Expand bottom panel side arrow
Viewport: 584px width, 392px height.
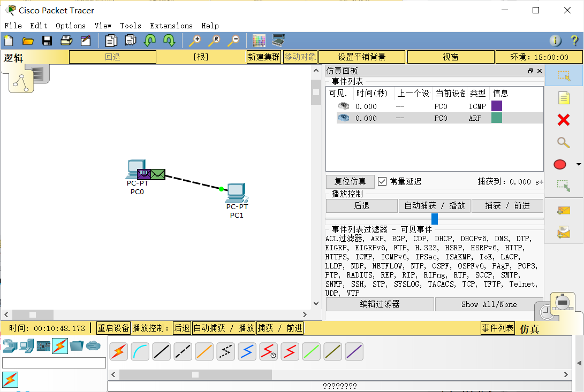pyautogui.click(x=579, y=363)
